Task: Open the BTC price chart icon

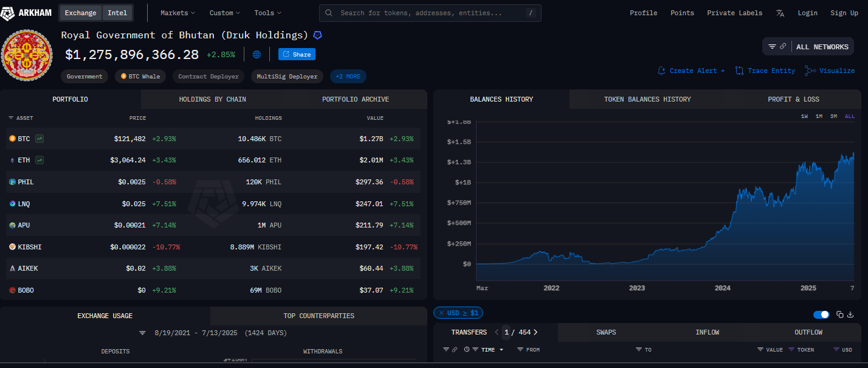Action: click(39, 139)
